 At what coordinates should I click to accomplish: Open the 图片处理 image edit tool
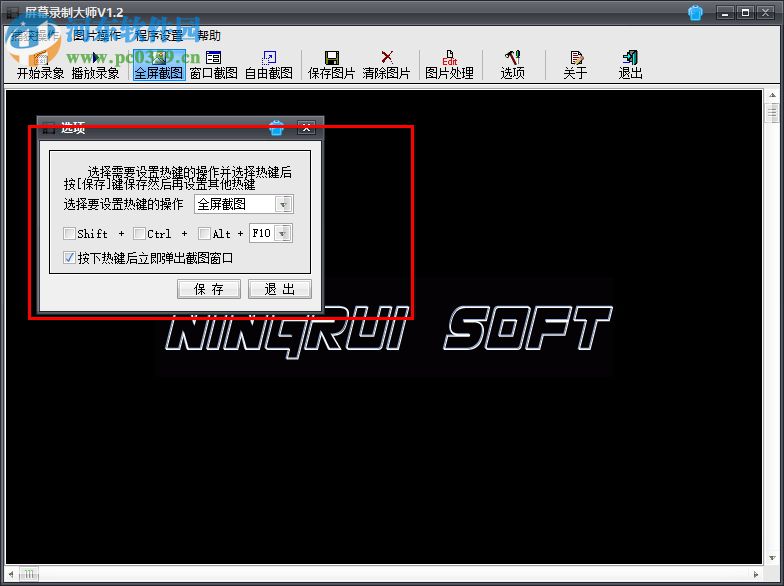pos(450,65)
